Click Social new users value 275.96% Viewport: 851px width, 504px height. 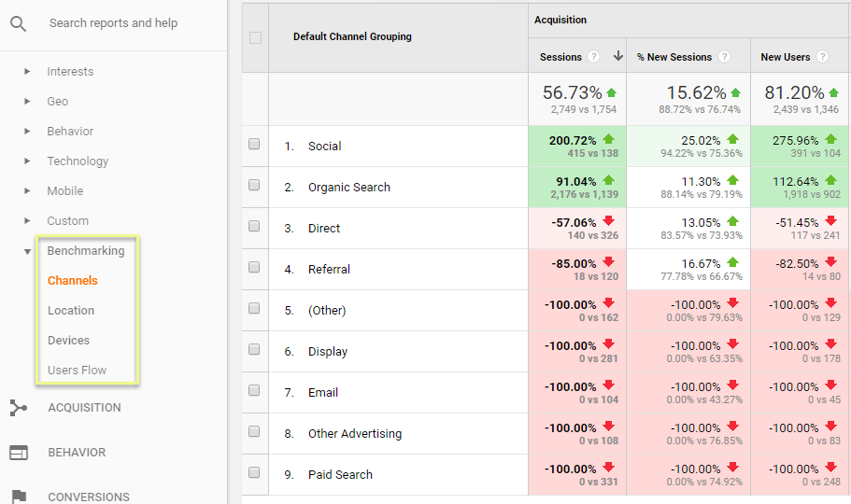(796, 141)
